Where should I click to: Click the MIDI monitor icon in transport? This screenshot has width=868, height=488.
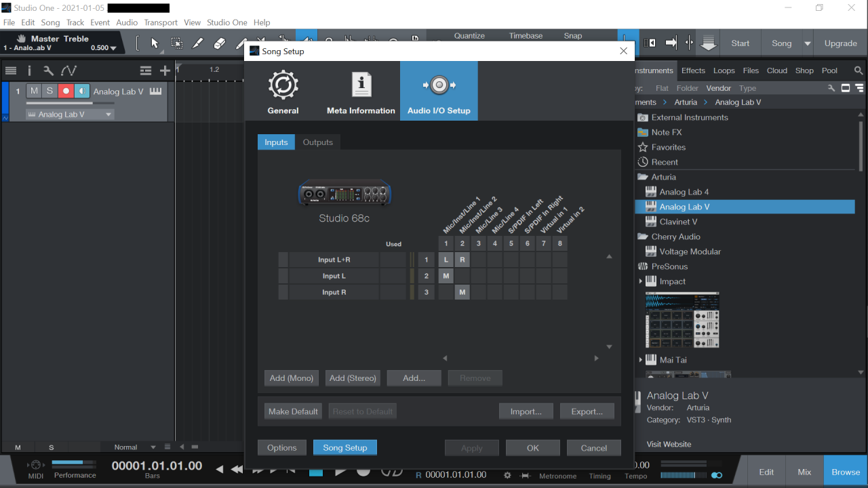(x=36, y=465)
